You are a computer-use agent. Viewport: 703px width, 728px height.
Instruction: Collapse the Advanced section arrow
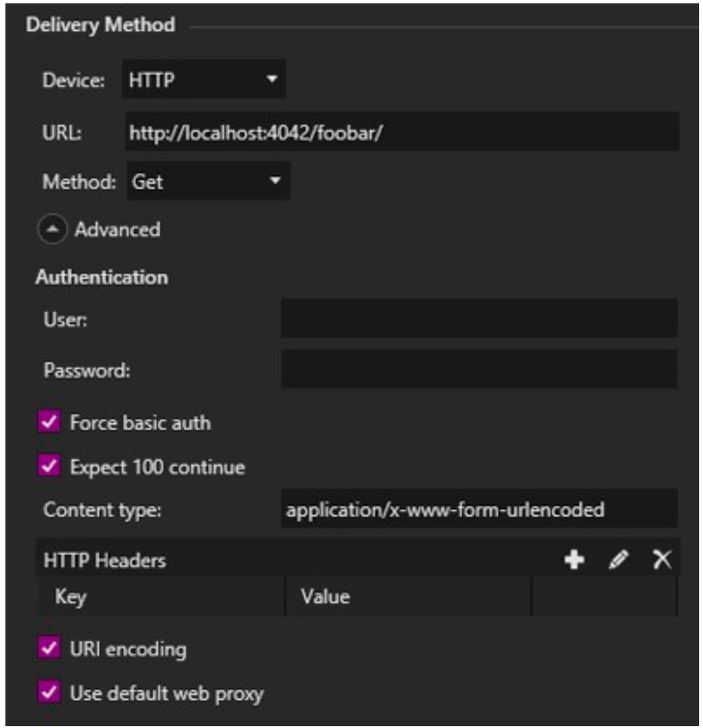point(52,229)
